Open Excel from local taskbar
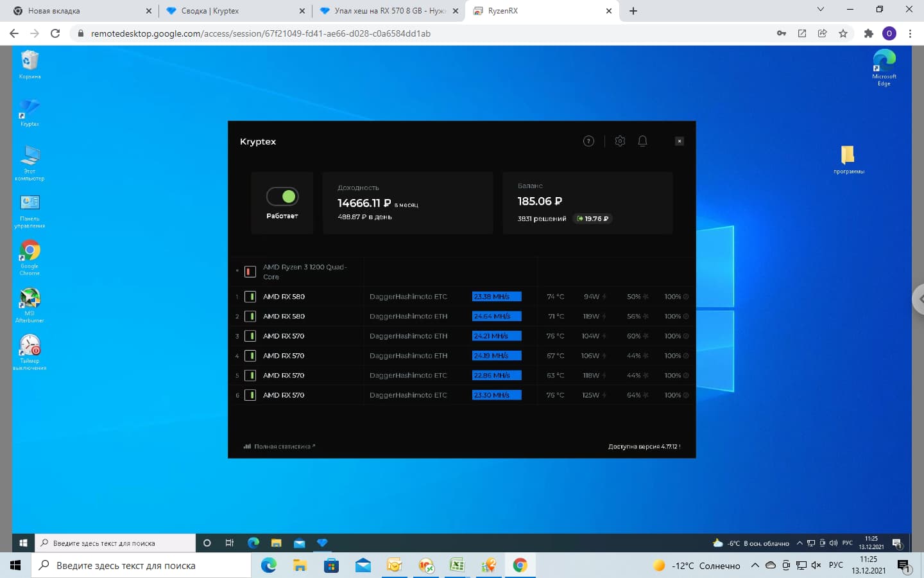924x578 pixels. tap(457, 565)
